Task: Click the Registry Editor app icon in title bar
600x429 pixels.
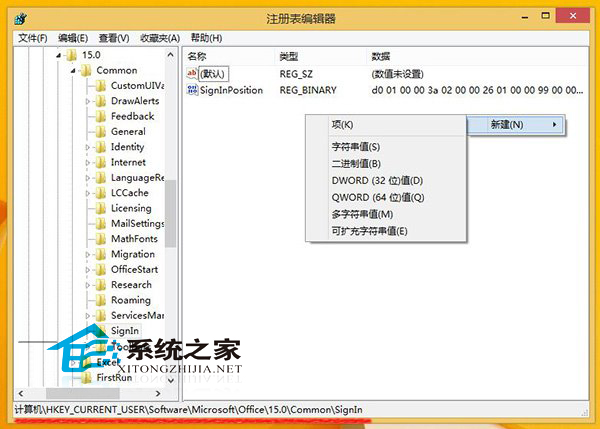Action: tap(21, 18)
